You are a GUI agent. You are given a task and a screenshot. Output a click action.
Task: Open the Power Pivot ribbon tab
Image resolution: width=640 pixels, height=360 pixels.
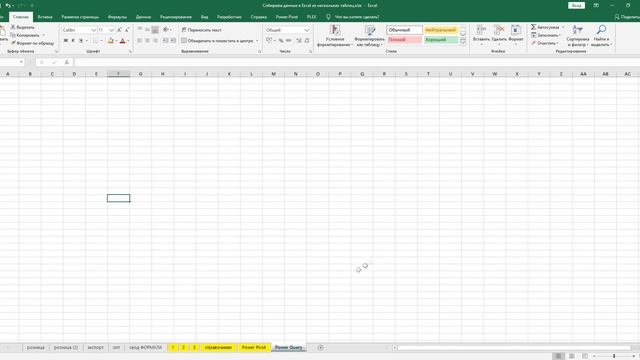pyautogui.click(x=287, y=17)
